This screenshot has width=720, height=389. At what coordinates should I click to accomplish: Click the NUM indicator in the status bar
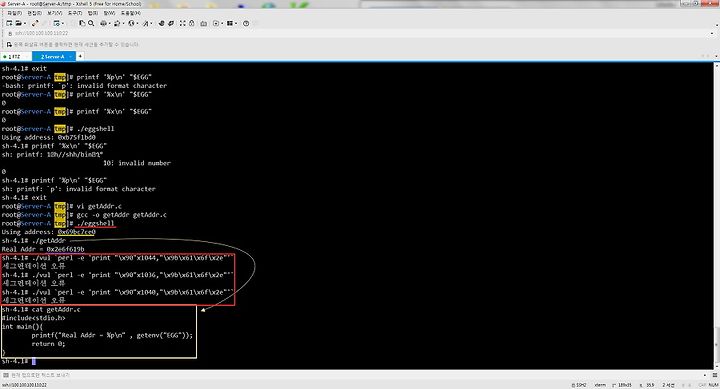coord(714,385)
